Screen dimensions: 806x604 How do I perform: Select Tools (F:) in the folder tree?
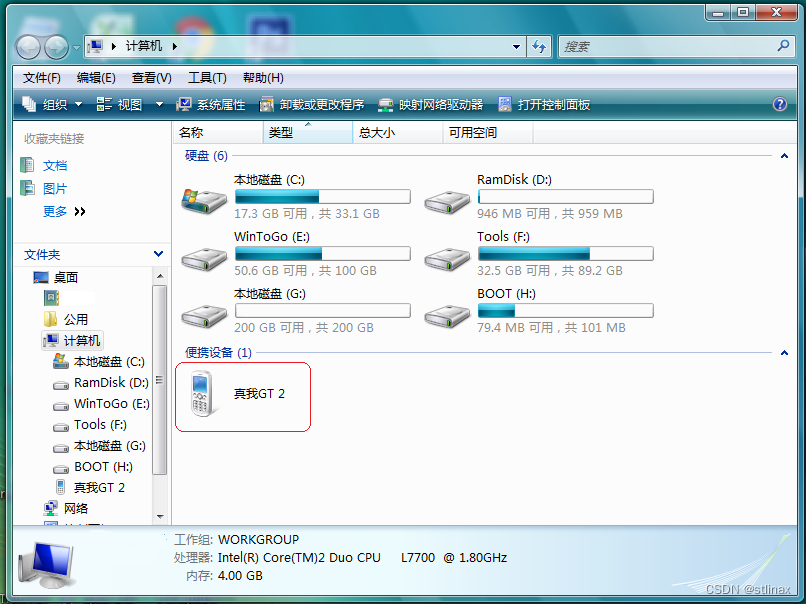click(x=100, y=425)
